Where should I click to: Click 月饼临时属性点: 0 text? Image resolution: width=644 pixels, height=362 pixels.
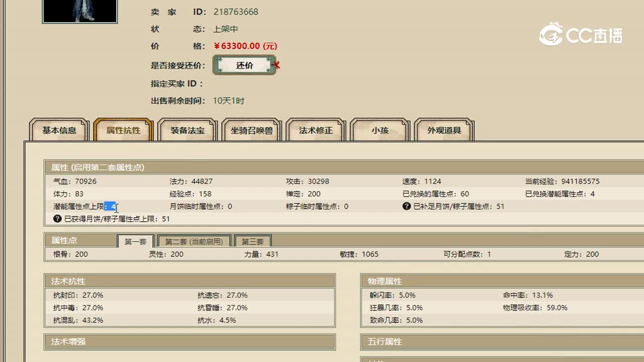tap(201, 206)
